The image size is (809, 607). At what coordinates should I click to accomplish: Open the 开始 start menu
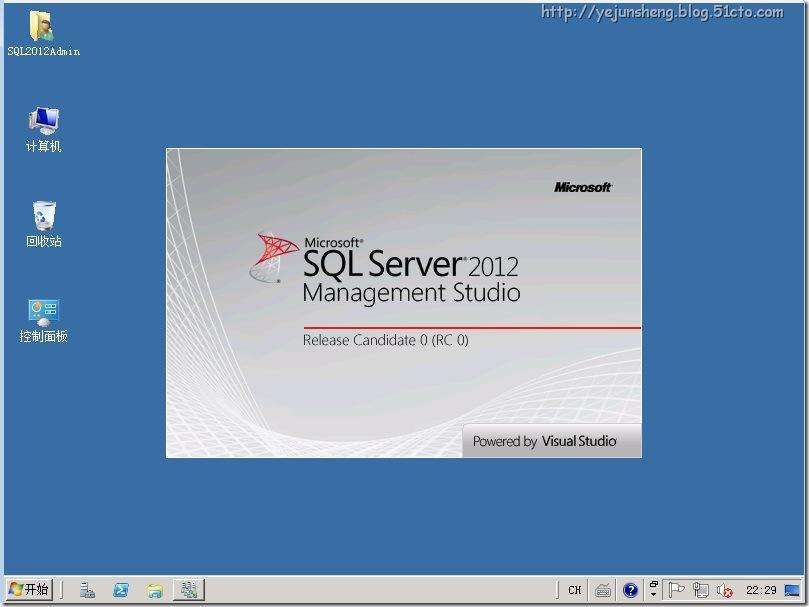29,589
